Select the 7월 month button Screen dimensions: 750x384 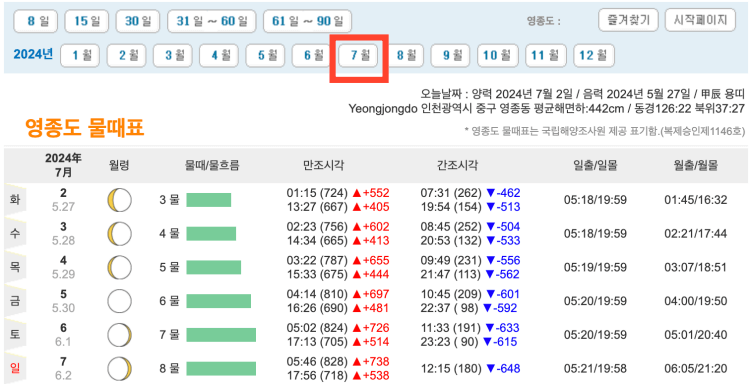[x=358, y=55]
